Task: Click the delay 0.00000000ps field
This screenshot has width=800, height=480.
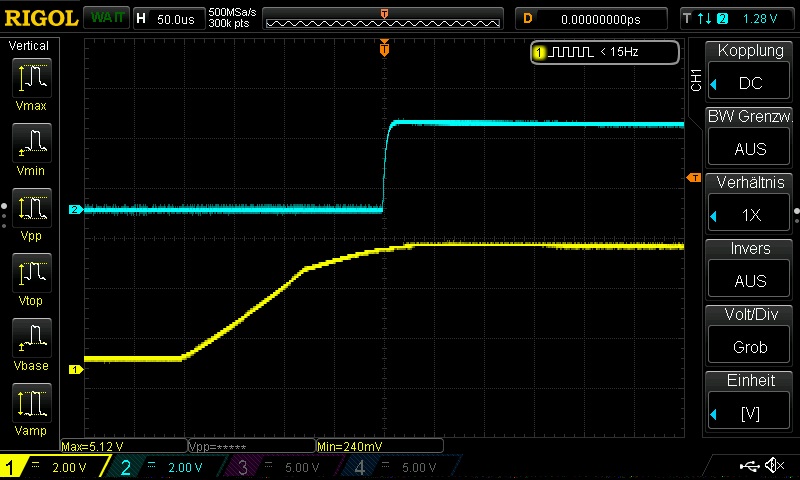Action: pyautogui.click(x=591, y=19)
